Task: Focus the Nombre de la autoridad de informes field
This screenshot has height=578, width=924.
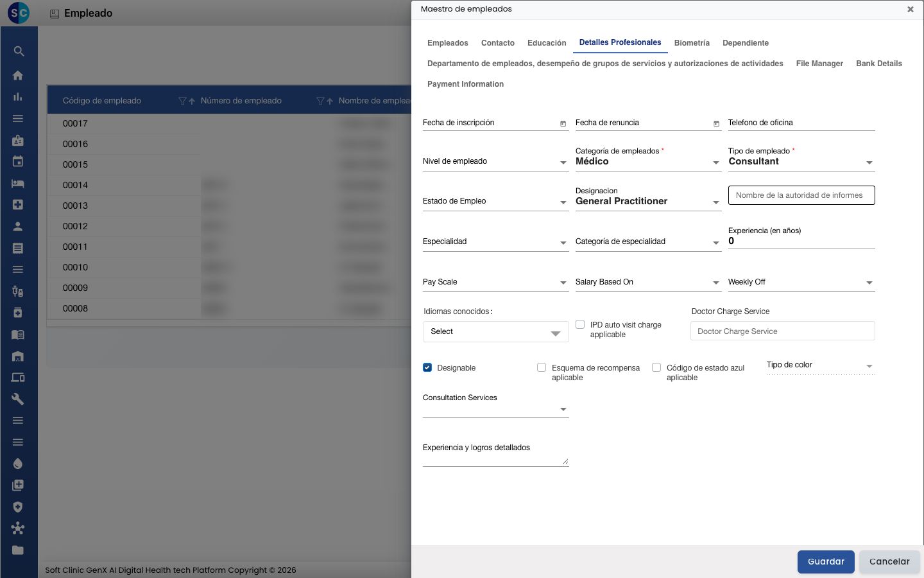Action: click(801, 195)
